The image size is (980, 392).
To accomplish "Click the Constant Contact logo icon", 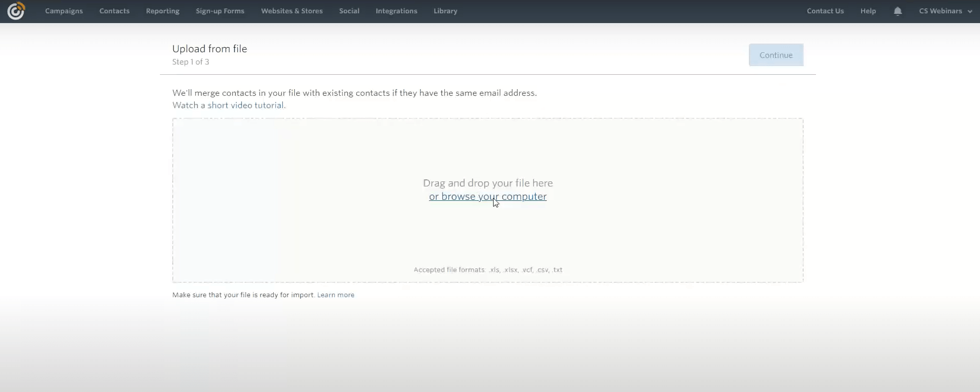I will [16, 11].
